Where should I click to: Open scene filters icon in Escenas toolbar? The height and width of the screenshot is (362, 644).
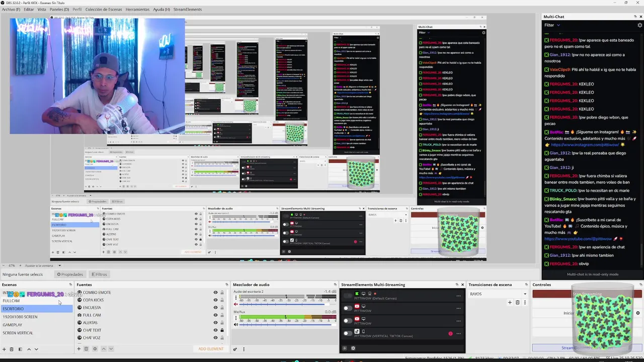pyautogui.click(x=20, y=349)
